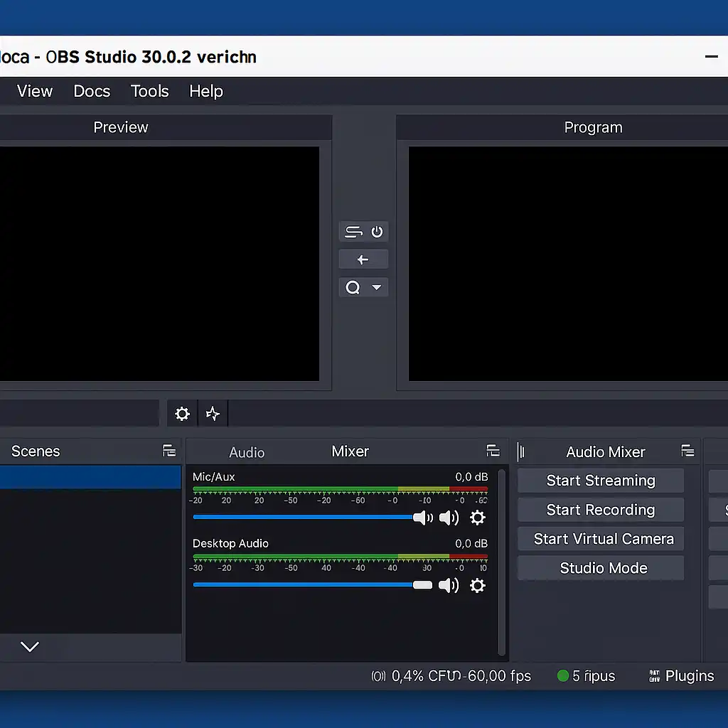Click the CPU usage and fps text
The width and height of the screenshot is (728, 728).
coord(461,676)
